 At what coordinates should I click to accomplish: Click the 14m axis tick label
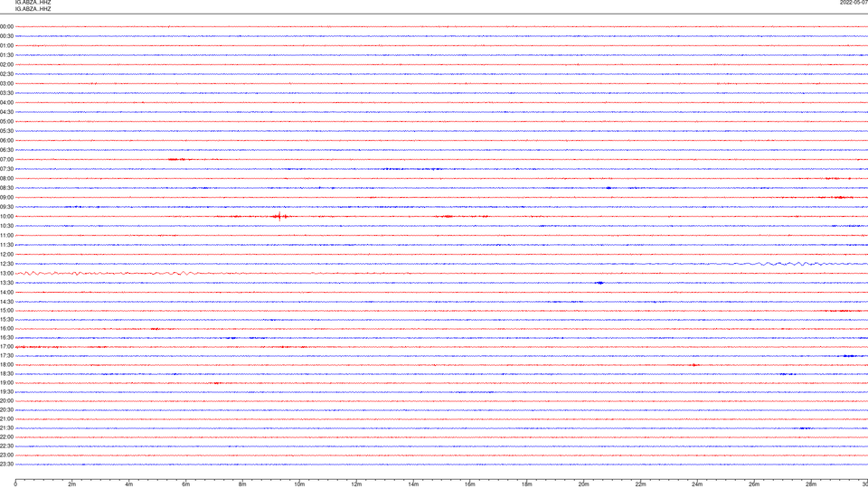click(x=413, y=484)
